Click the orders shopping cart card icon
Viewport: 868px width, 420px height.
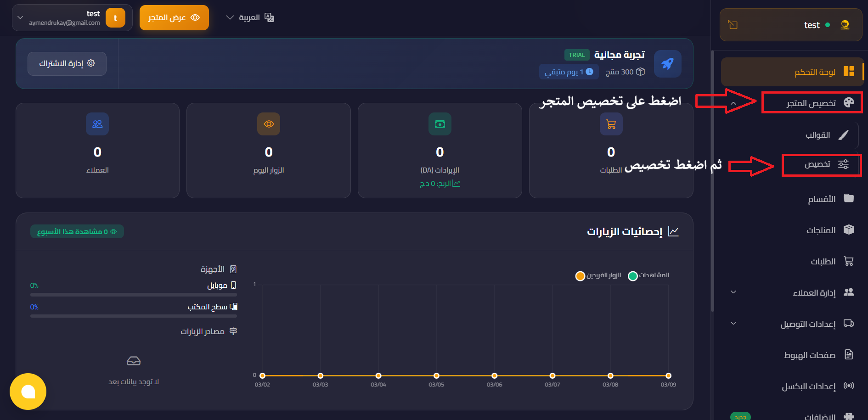(611, 124)
